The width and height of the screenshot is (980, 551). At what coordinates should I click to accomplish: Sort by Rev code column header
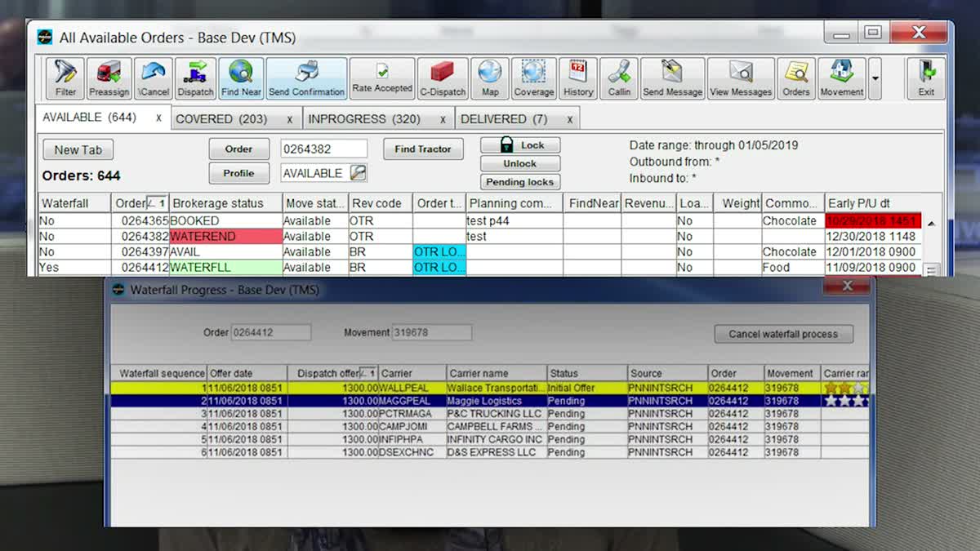tap(381, 203)
